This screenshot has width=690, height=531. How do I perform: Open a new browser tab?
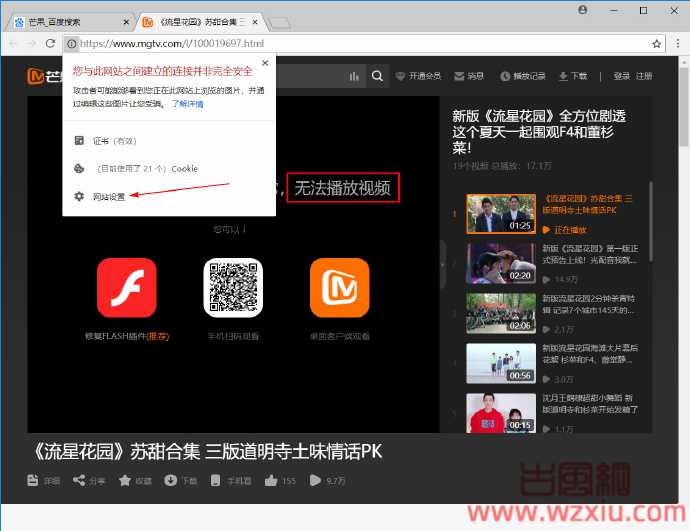coord(279,23)
